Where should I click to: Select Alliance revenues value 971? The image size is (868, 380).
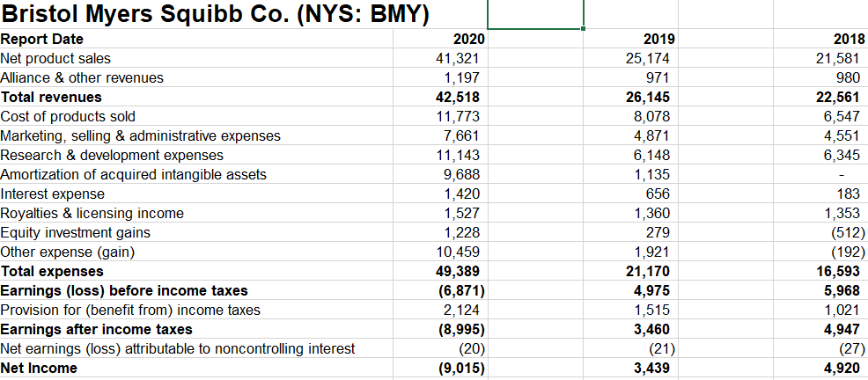coord(658,78)
